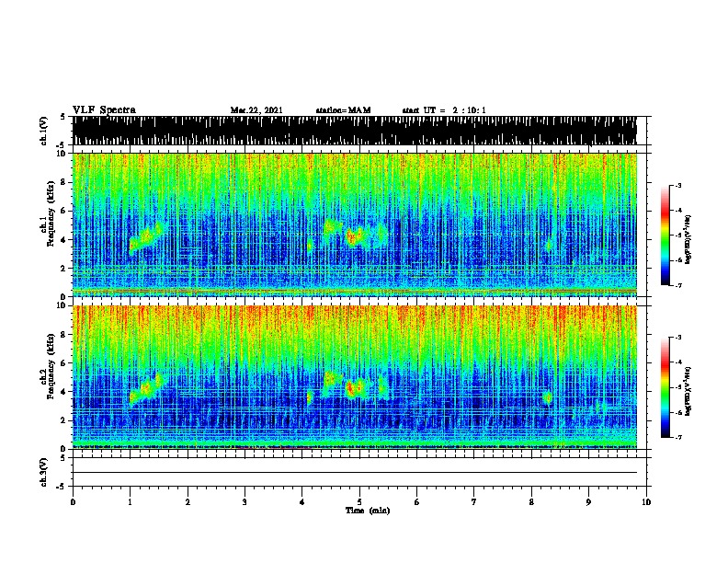
Task: Click the "10" tick on the time axis
Action: [x=646, y=502]
